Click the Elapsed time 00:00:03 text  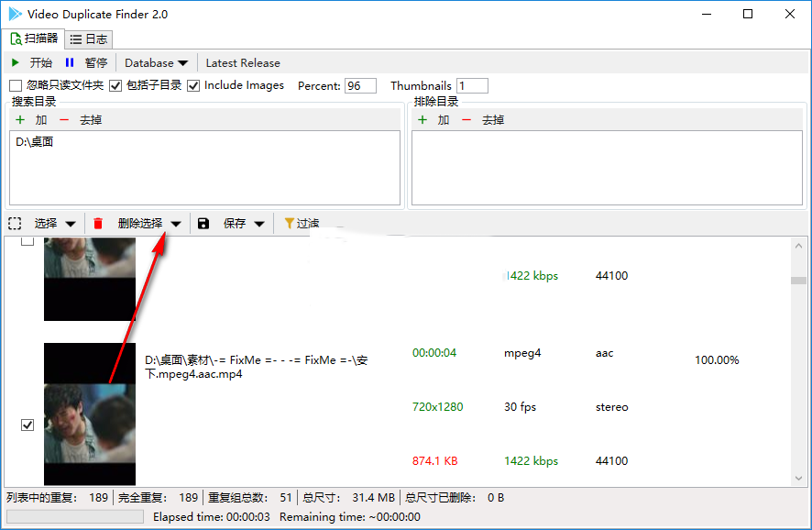pyautogui.click(x=212, y=516)
